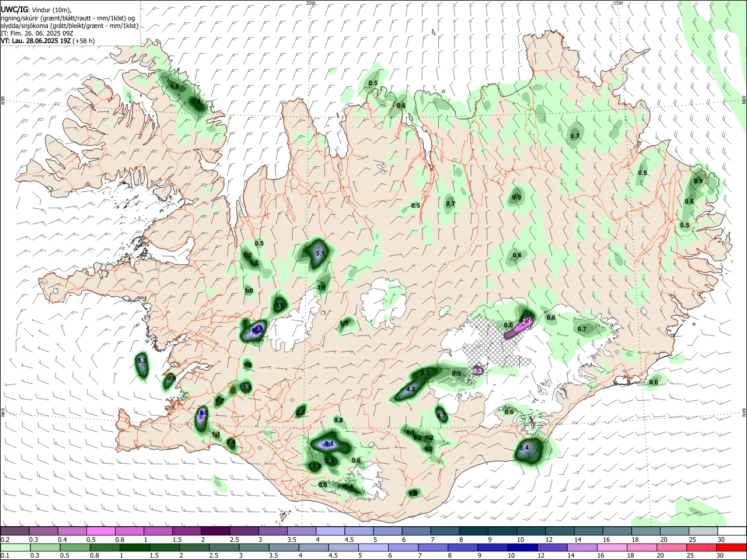Click the '5.1' precipitation value on the map
This screenshot has height=560, width=747.
pos(320,254)
